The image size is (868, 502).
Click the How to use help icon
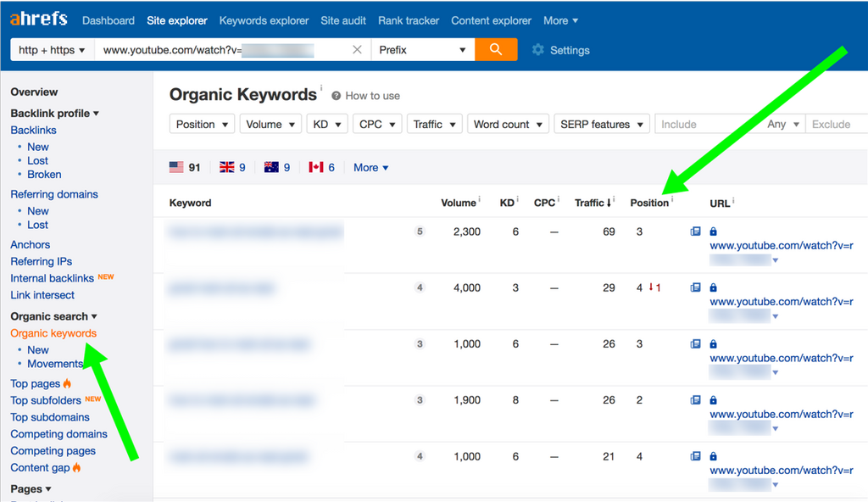tap(337, 96)
